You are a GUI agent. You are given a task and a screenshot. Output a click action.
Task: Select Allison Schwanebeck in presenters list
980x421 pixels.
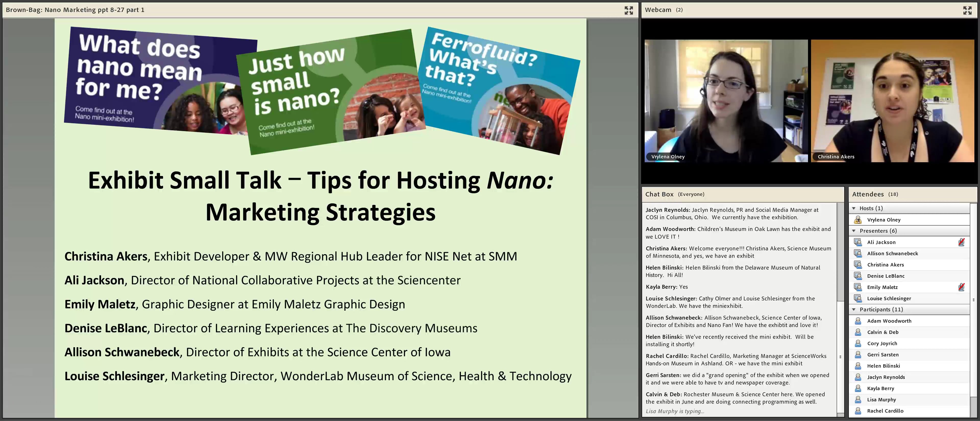[x=892, y=253]
